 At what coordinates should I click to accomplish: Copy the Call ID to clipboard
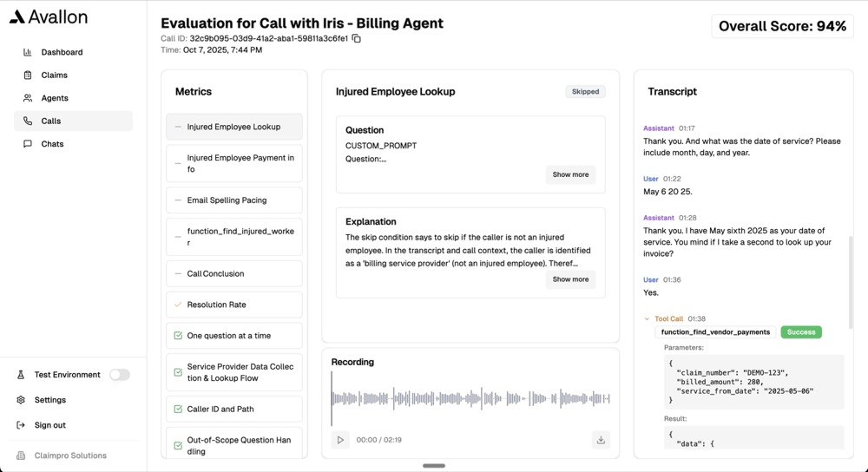point(357,39)
